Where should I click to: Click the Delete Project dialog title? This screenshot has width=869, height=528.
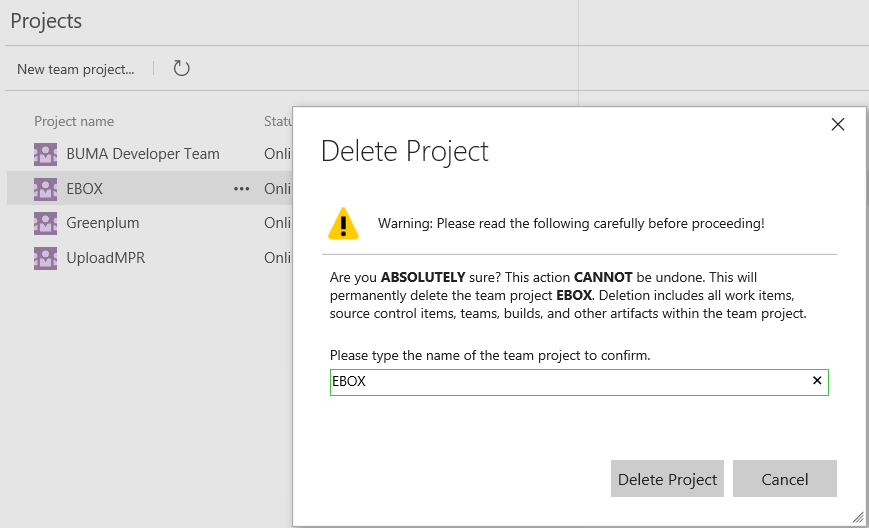click(404, 151)
